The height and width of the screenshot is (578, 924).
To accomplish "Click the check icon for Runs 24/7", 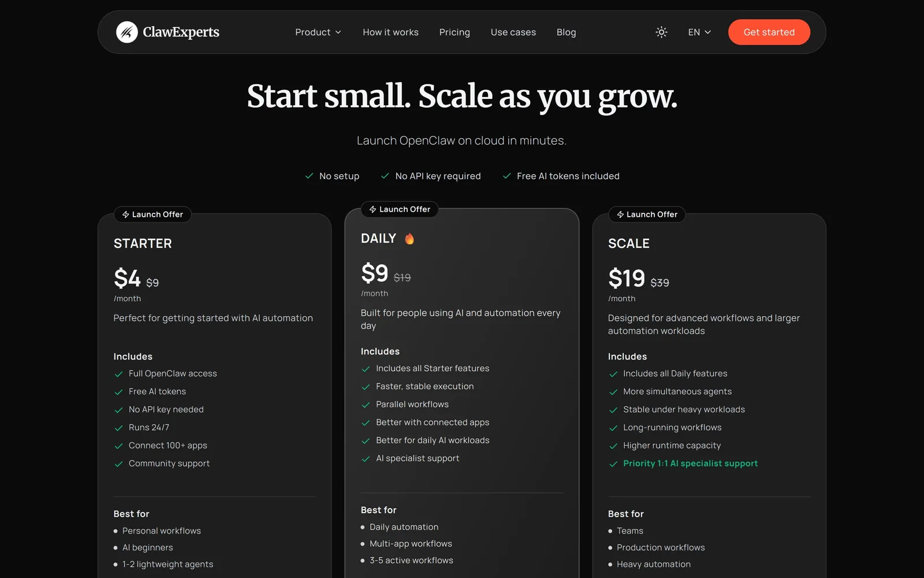I will pyautogui.click(x=118, y=428).
